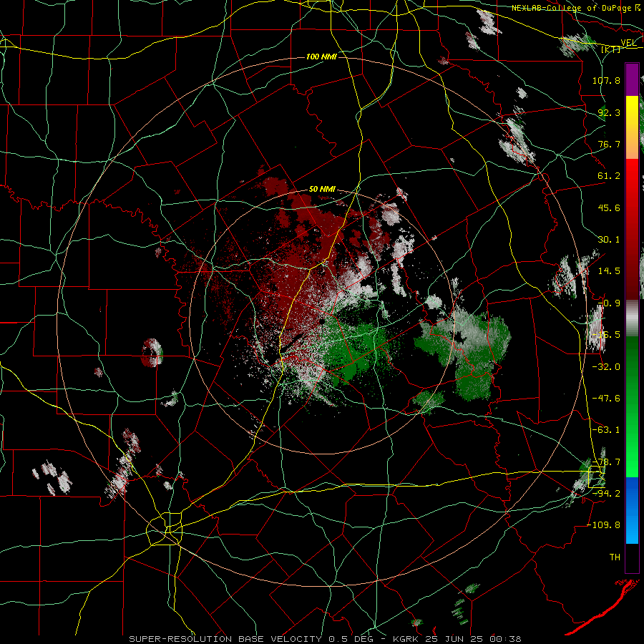Click the 107.8 scale value
Image resolution: width=644 pixels, height=644 pixels.
tap(606, 80)
